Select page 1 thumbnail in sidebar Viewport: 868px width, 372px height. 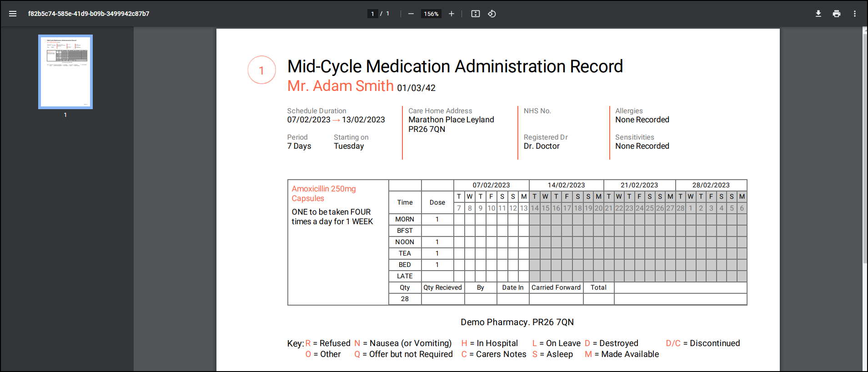pyautogui.click(x=65, y=72)
